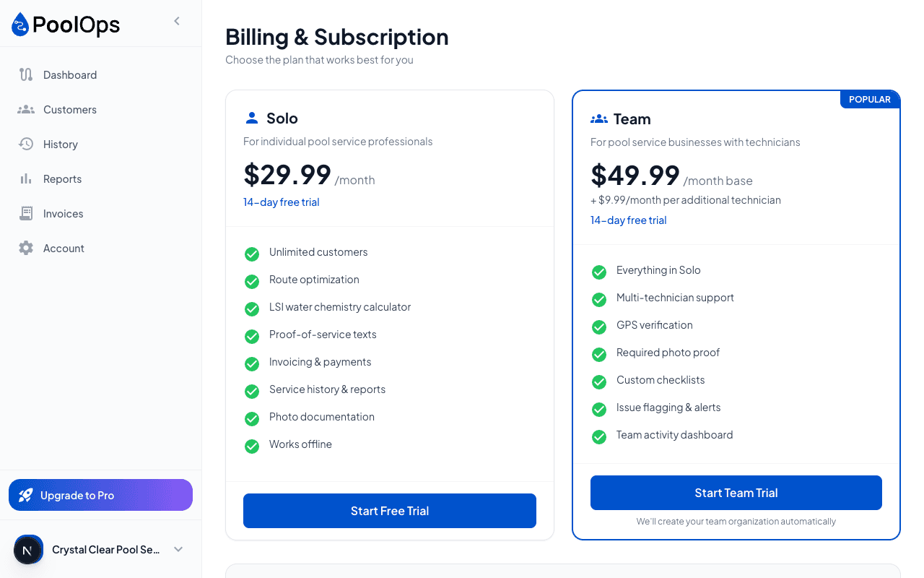This screenshot has height=578, width=924.
Task: Click the PoolOps water drop logo
Action: pyautogui.click(x=19, y=24)
